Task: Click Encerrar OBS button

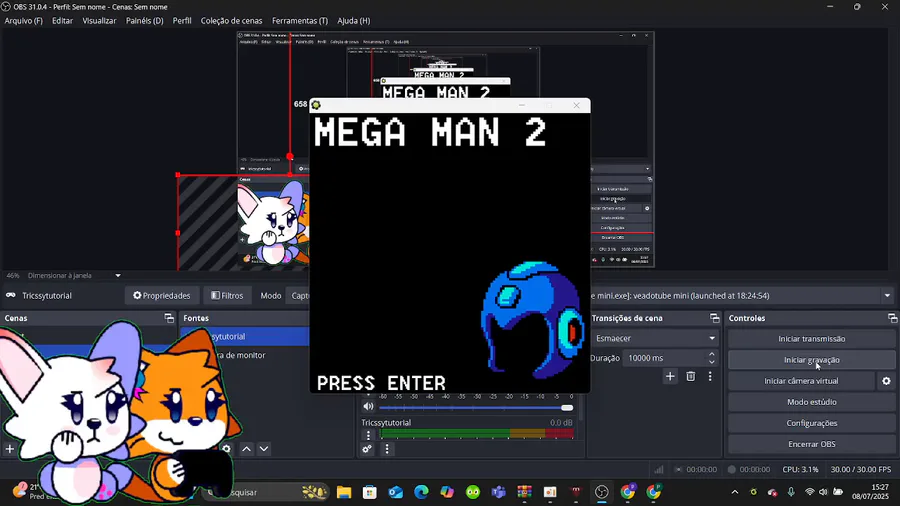Action: click(812, 444)
